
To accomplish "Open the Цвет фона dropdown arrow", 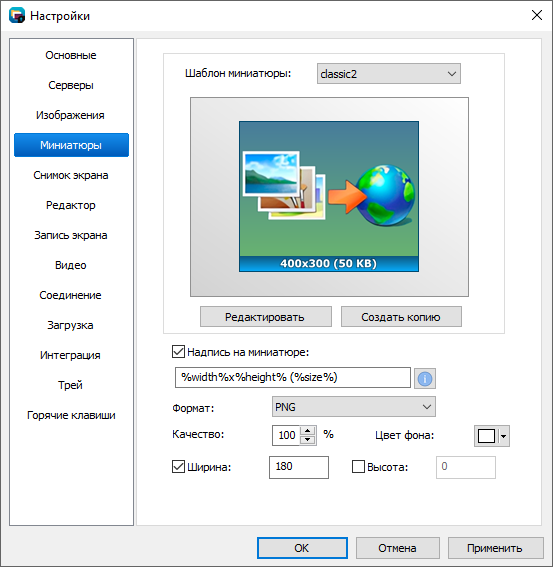I will pos(503,436).
